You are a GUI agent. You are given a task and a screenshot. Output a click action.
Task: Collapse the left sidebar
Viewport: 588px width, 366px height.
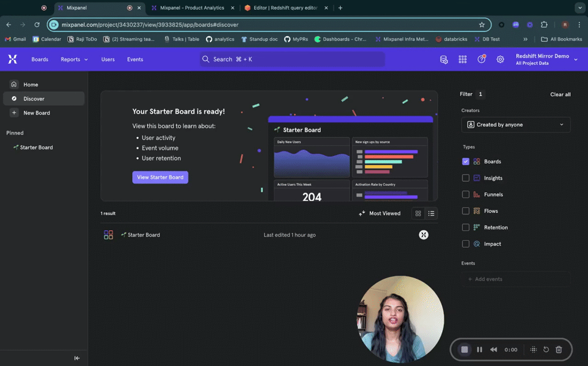(x=77, y=358)
